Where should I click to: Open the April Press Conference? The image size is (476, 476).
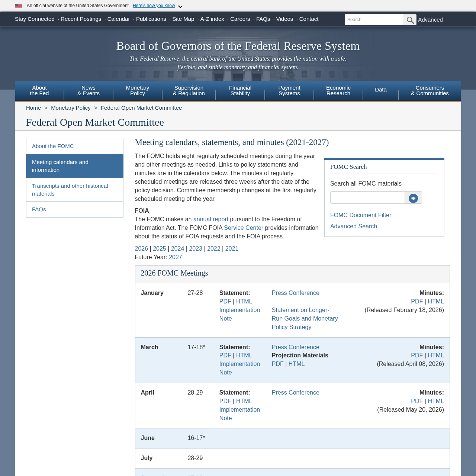(x=296, y=393)
